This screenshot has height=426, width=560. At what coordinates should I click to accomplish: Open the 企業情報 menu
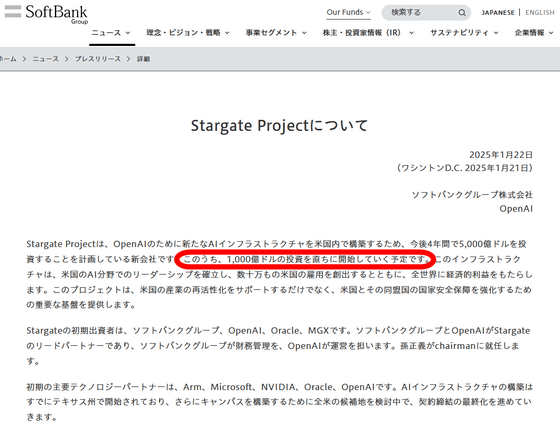tap(534, 33)
